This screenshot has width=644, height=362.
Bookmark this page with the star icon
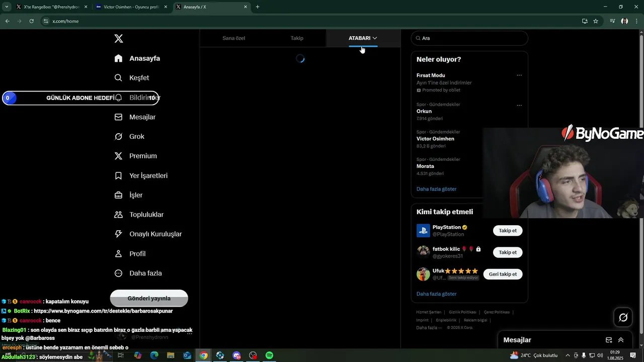596,21
